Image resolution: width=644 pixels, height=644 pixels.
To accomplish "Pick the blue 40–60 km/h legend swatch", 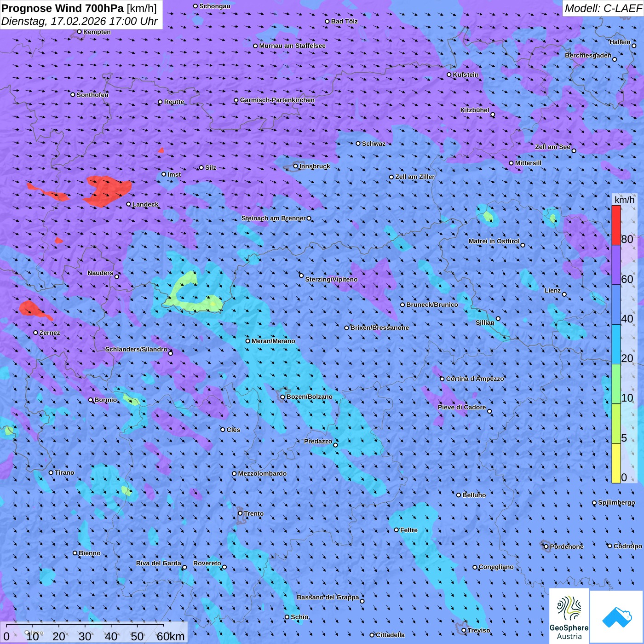I will click(616, 305).
